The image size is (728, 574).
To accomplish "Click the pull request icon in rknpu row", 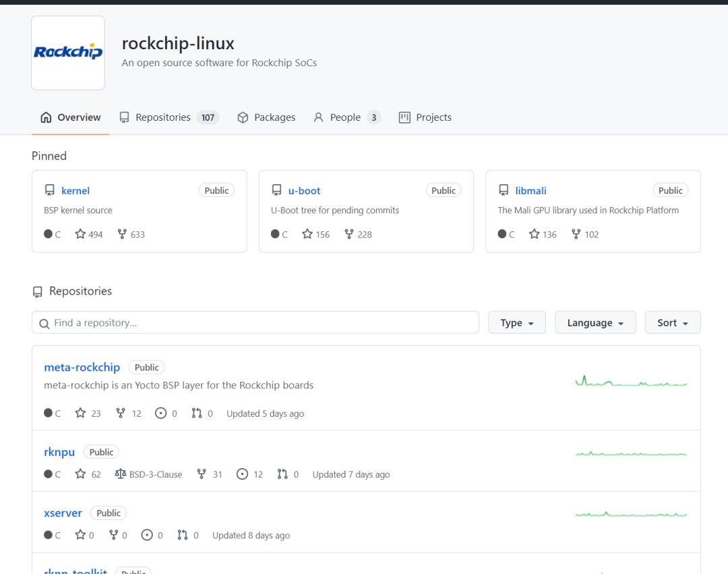I will coord(282,474).
